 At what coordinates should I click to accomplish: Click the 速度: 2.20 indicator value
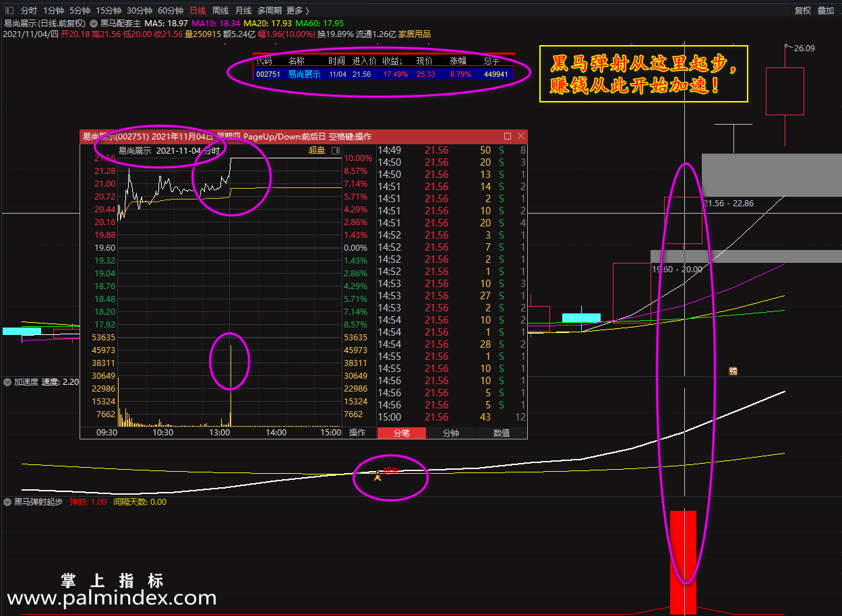(60, 382)
